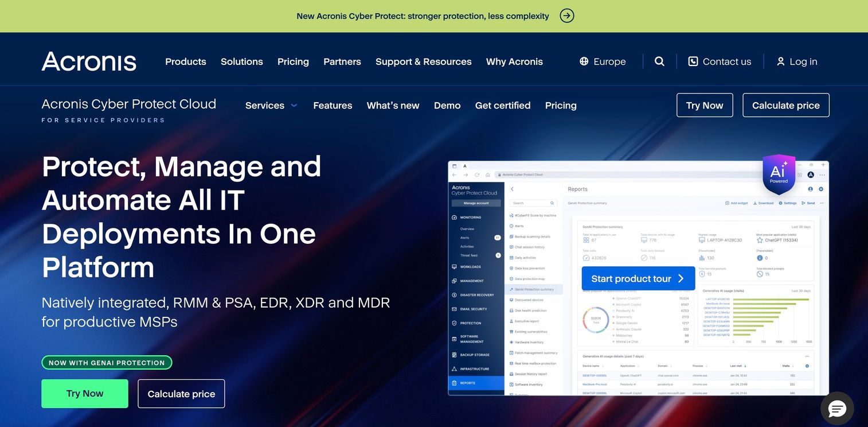Click the arrow circle icon in the top banner
Image resolution: width=868 pixels, height=427 pixels.
click(567, 16)
